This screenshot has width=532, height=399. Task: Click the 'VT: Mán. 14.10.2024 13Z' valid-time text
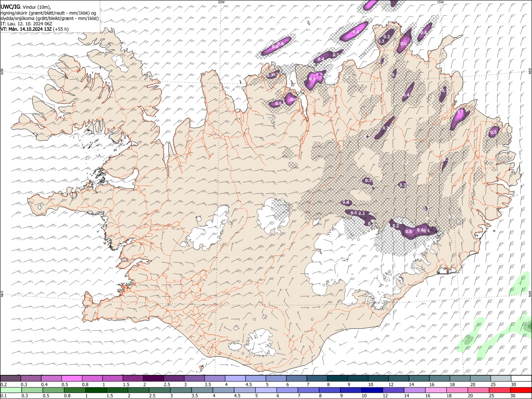26,29
